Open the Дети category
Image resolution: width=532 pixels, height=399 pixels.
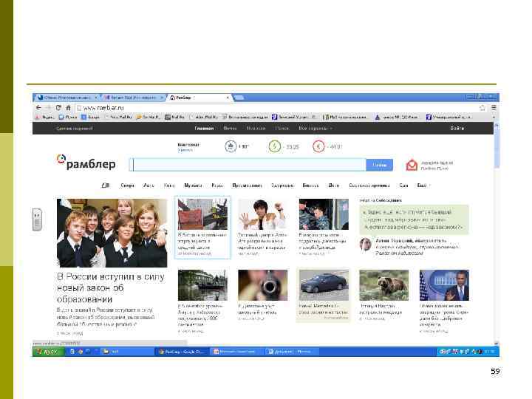(x=334, y=185)
